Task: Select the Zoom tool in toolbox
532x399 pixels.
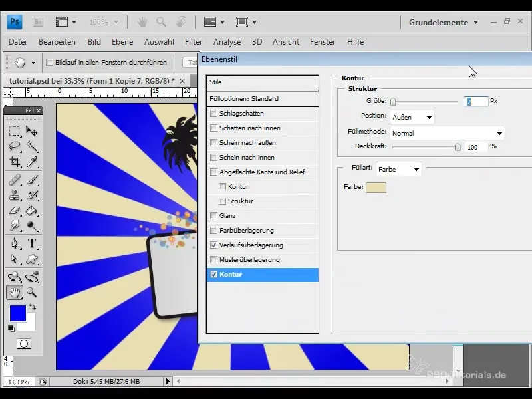Action: click(x=32, y=292)
